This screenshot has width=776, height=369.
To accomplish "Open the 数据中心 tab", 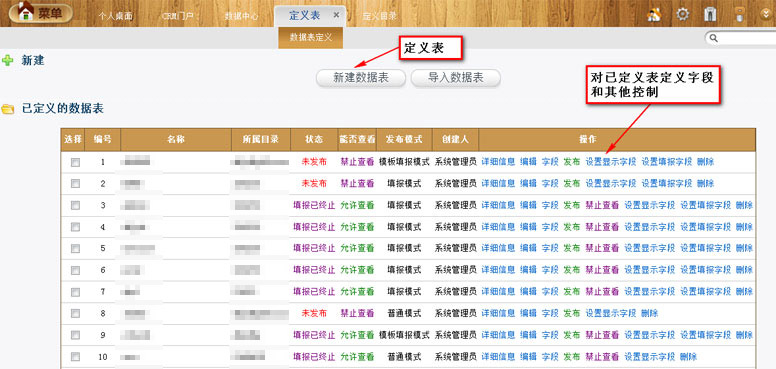I will pos(242,16).
